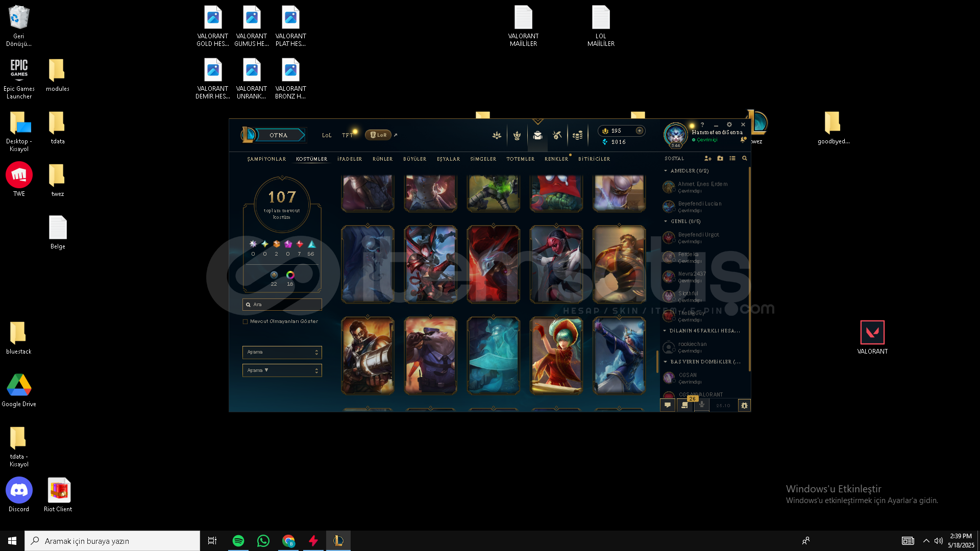Screen dimensions: 980x551
Task: Open the profile icon in League navbar
Action: click(517, 135)
